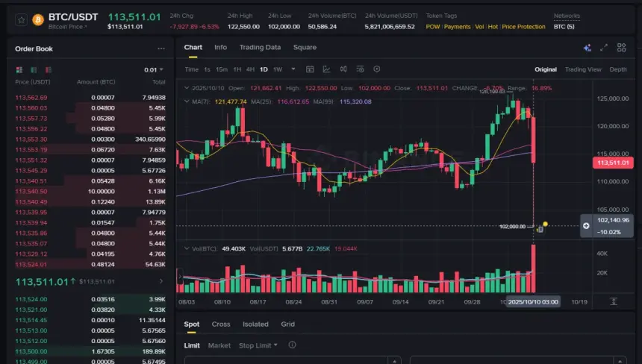Open Order Book more options menu
Viewport: 642px width, 364px height.
161,48
